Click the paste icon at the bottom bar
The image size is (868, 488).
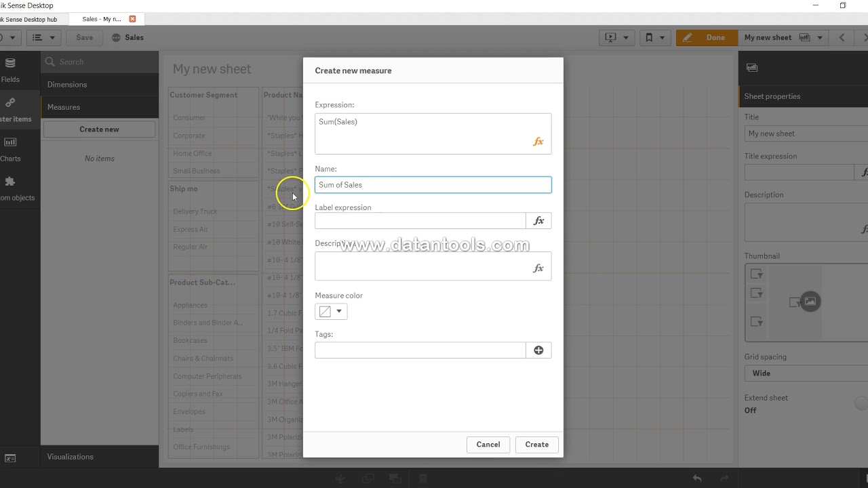tap(394, 479)
